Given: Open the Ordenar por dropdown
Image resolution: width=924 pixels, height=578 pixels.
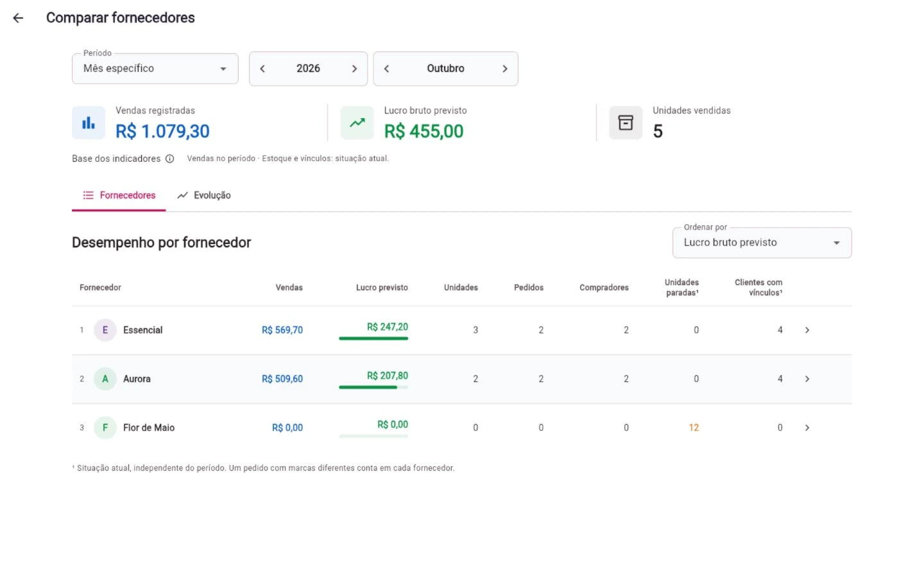Looking at the screenshot, I should [x=762, y=243].
